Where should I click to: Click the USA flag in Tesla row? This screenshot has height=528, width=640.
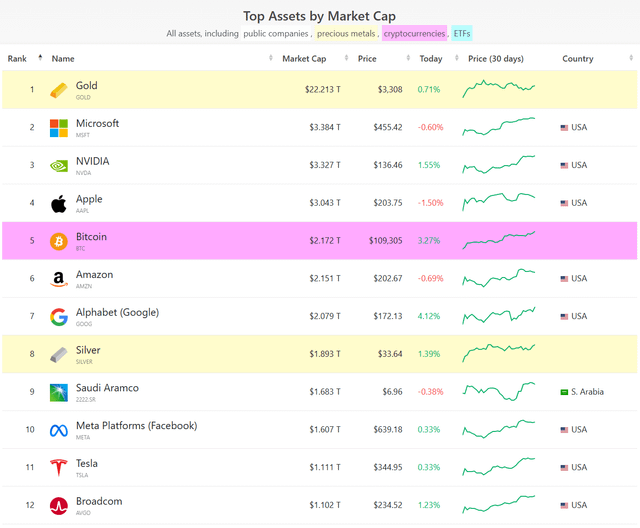tap(564, 468)
